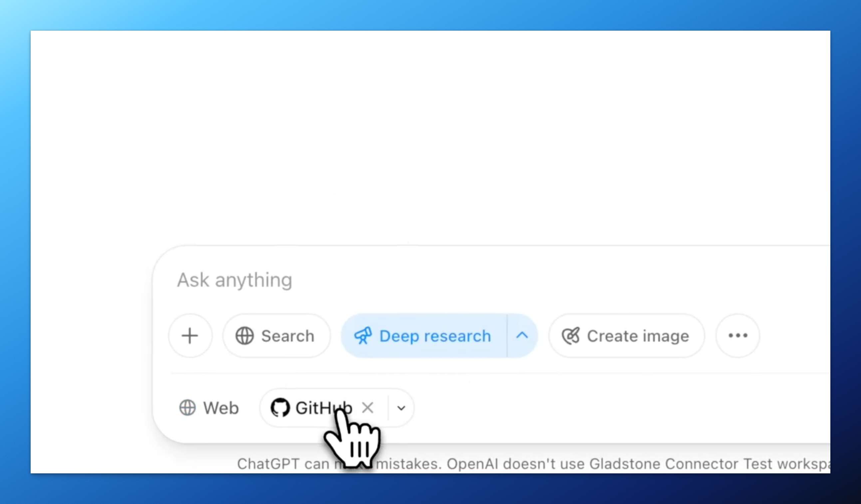
Task: Disable the Deep research mode pill
Action: tap(424, 336)
